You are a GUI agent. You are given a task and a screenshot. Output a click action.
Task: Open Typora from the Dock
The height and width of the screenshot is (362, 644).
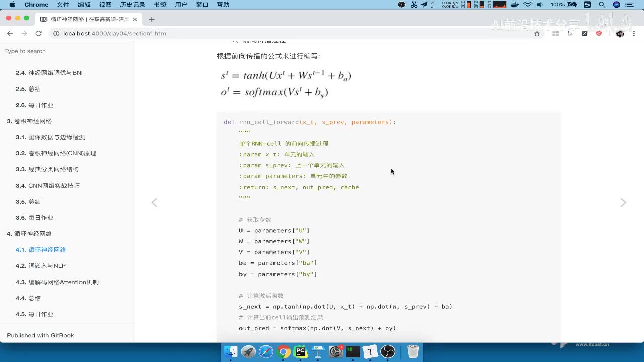point(370,351)
